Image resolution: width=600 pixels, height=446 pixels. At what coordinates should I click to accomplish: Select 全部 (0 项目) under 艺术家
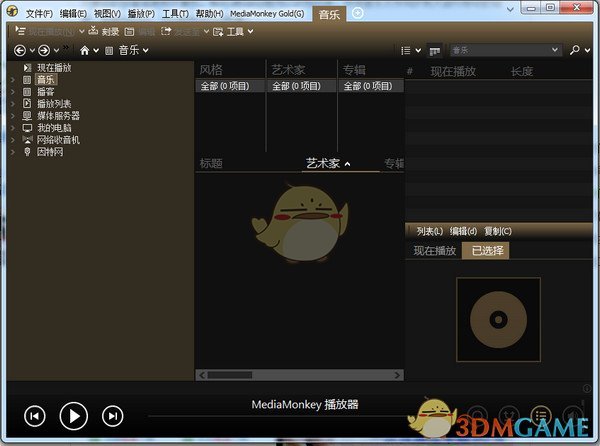point(302,86)
